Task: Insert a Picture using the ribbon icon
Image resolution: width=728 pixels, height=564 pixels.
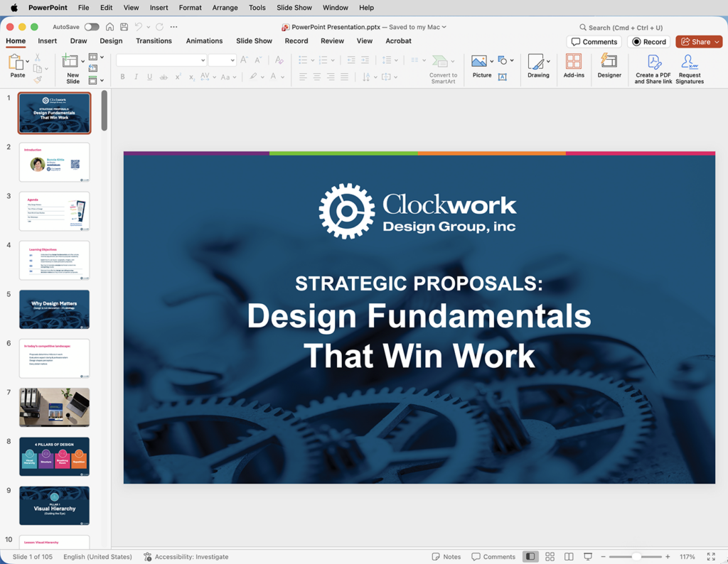Action: (x=478, y=61)
